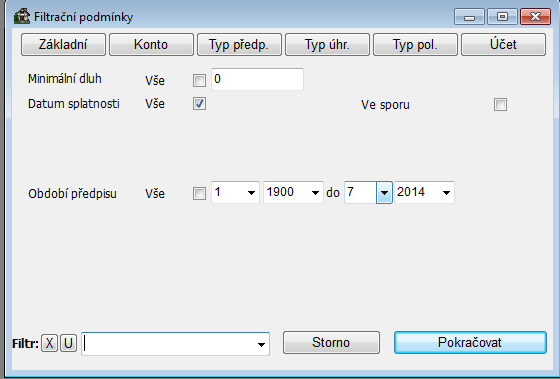Switch to the Konto tab

pos(151,45)
